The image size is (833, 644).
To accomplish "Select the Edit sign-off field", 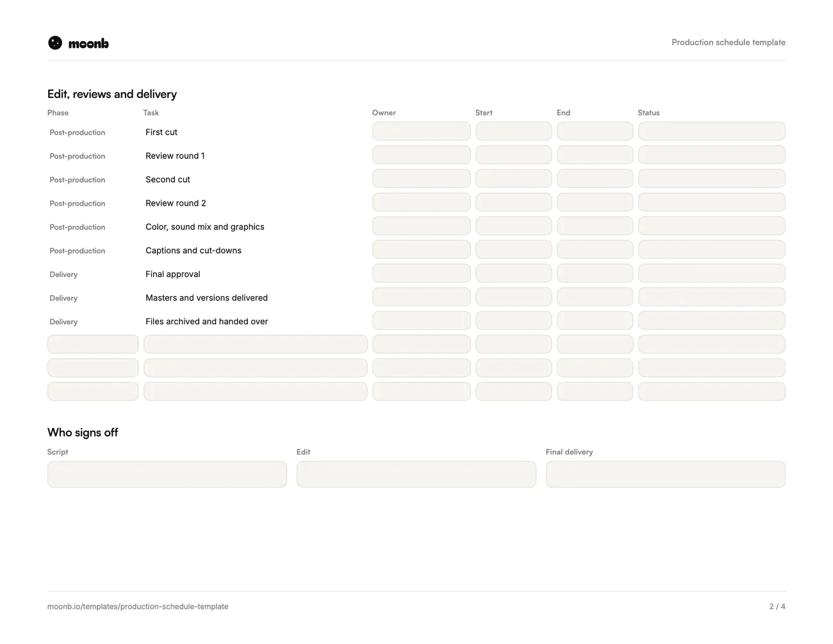I will tap(416, 474).
